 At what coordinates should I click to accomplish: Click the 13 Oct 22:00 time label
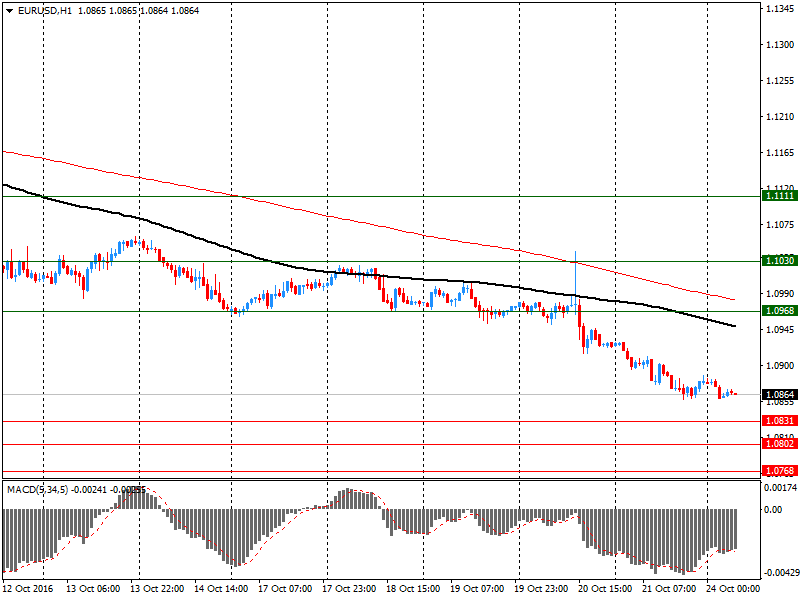click(x=157, y=589)
